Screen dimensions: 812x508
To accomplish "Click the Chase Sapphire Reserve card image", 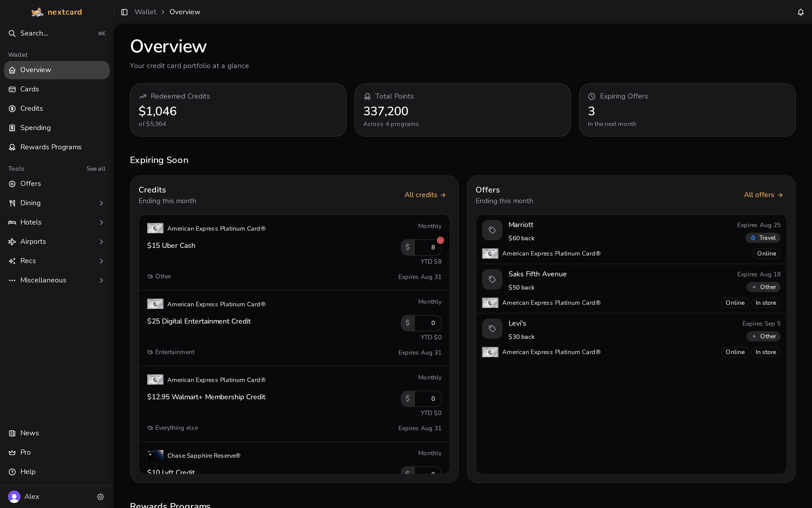I will [155, 455].
